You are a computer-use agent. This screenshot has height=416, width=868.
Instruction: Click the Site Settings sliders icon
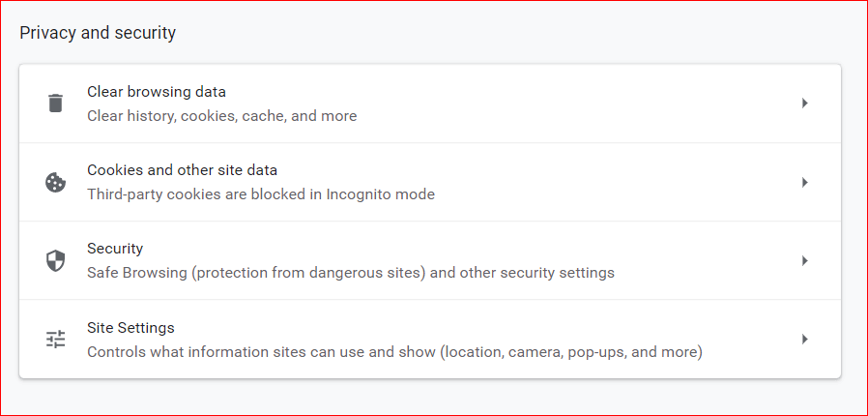coord(55,339)
